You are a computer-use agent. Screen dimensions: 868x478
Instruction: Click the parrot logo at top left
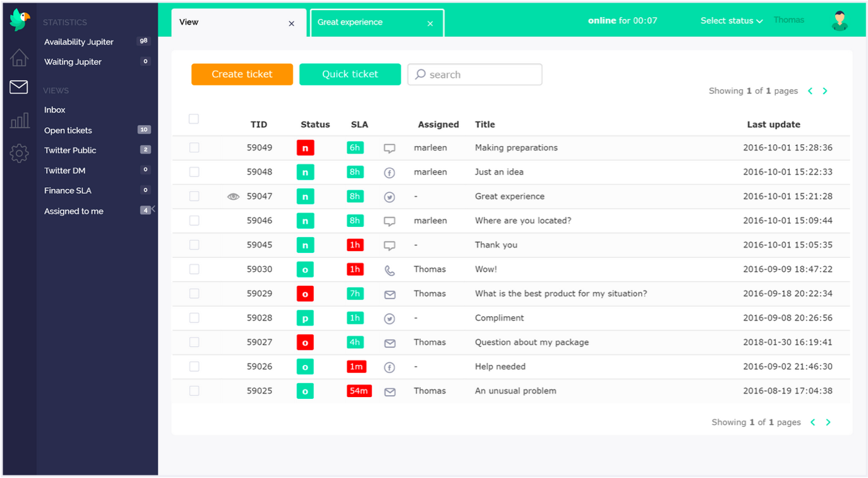[19, 20]
